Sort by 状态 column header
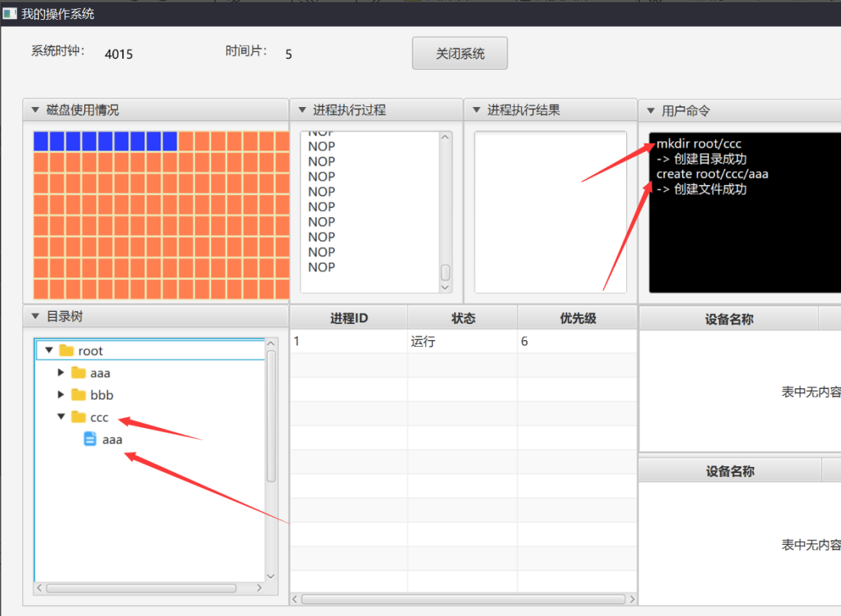This screenshot has height=616, width=841. pos(463,318)
